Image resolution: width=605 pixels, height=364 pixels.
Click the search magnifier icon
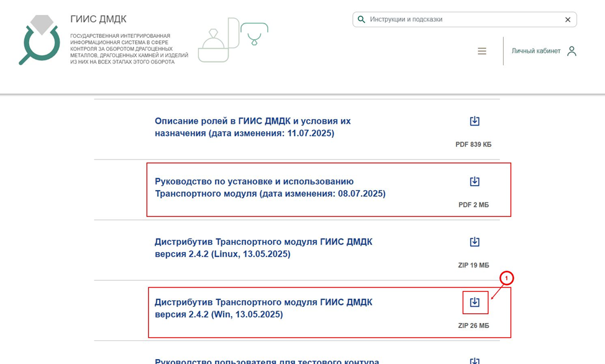pos(361,19)
